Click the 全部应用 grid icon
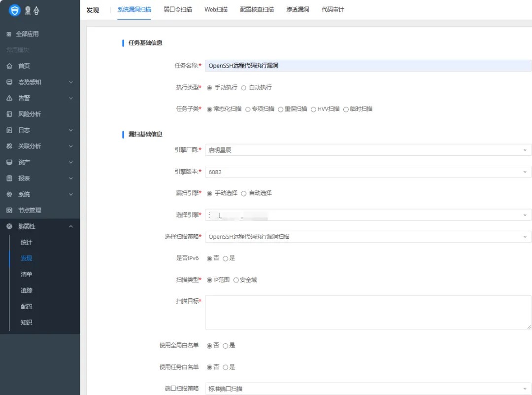 pyautogui.click(x=9, y=34)
